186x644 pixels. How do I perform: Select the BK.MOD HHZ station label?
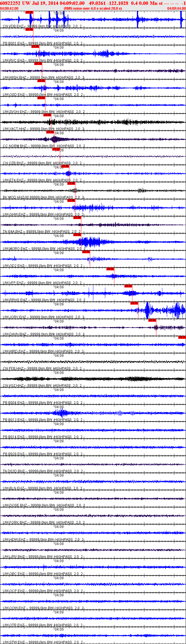coord(14,197)
